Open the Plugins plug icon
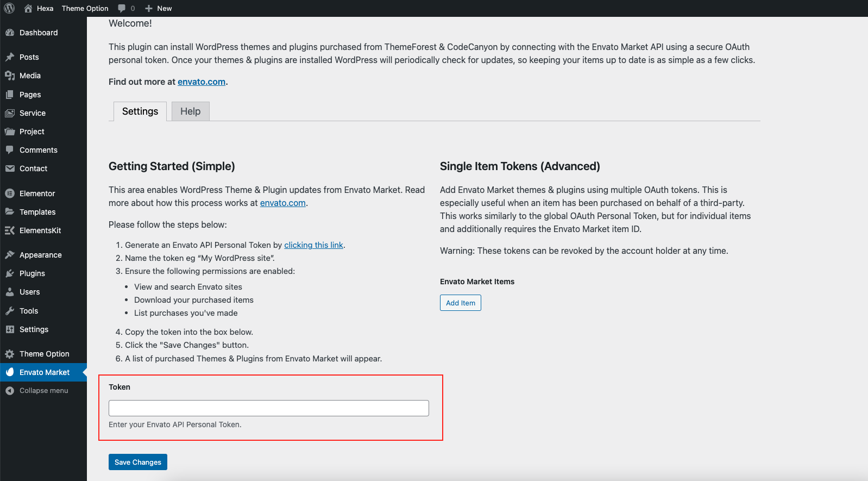The width and height of the screenshot is (868, 481). tap(10, 273)
